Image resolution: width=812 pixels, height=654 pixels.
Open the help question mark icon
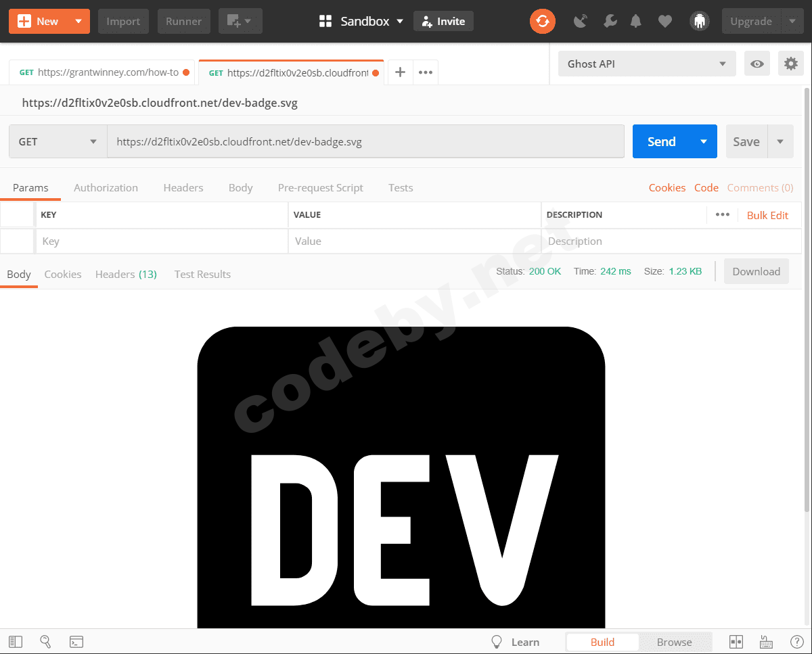pos(797,642)
